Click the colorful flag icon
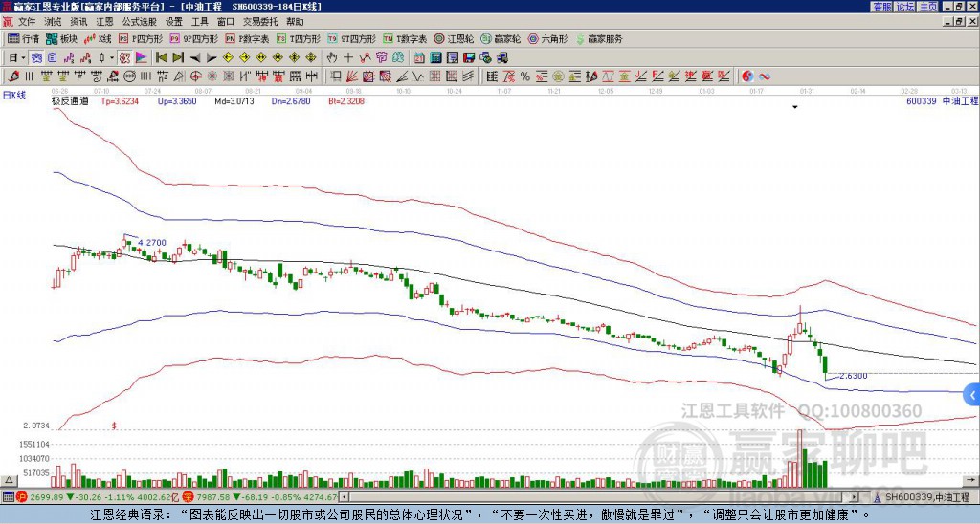The image size is (980, 524). click(x=142, y=57)
